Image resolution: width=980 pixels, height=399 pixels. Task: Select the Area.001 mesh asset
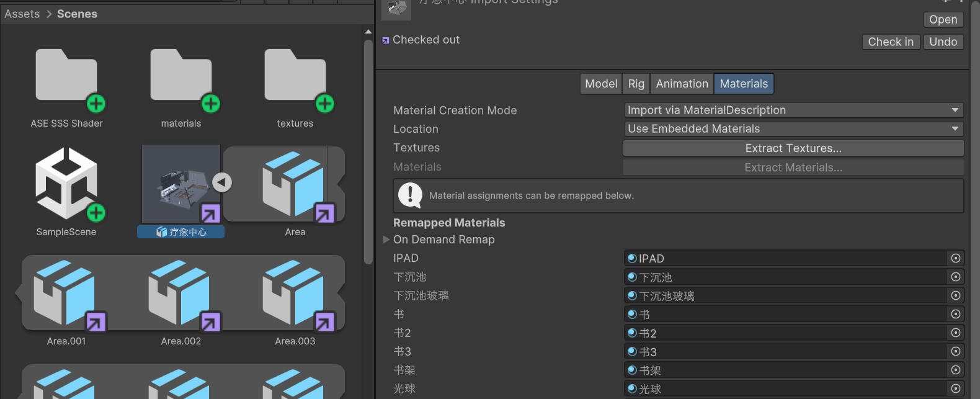click(x=66, y=294)
